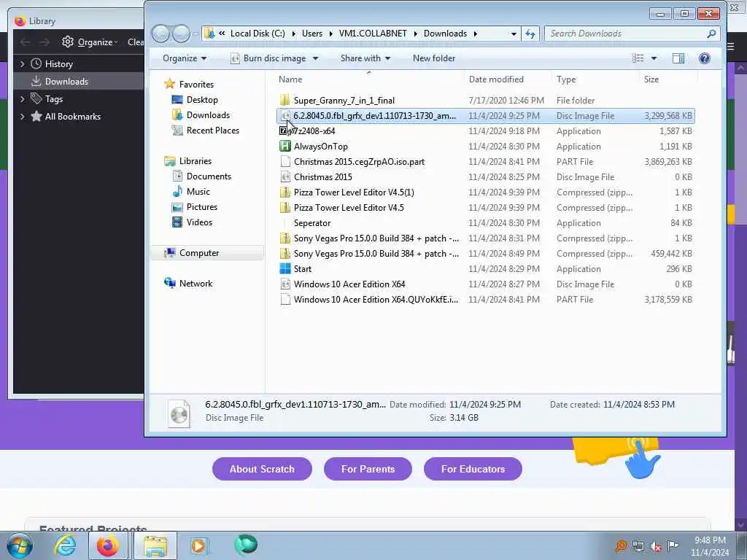
Task: Click the Pizza Tower Level Editor V4.5(1) zip icon
Action: pyautogui.click(x=285, y=192)
